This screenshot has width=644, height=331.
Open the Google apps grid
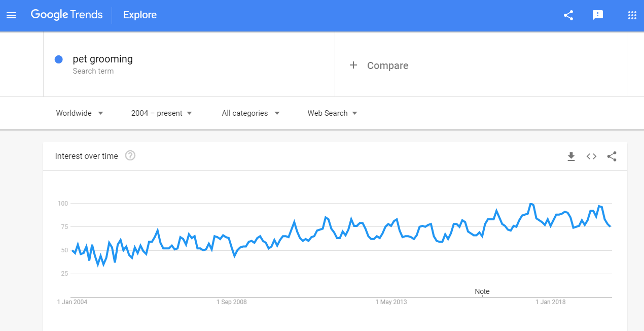pos(632,15)
